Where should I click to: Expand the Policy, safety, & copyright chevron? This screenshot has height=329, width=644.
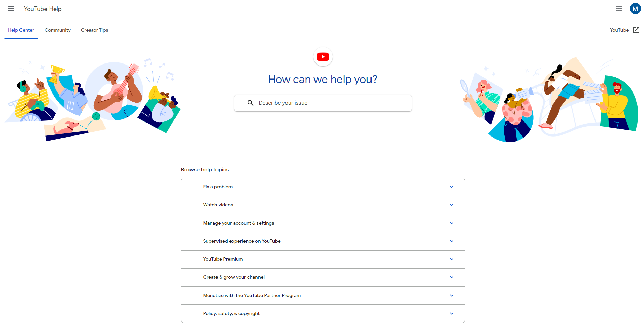pos(452,314)
